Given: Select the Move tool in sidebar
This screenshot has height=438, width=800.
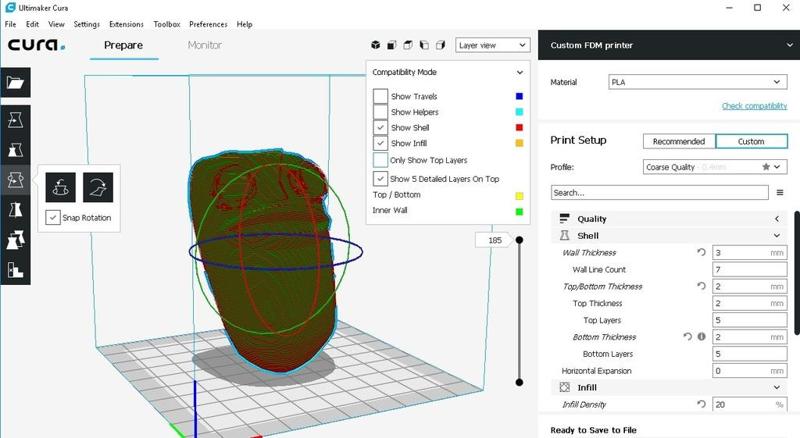Looking at the screenshot, I should (15, 120).
